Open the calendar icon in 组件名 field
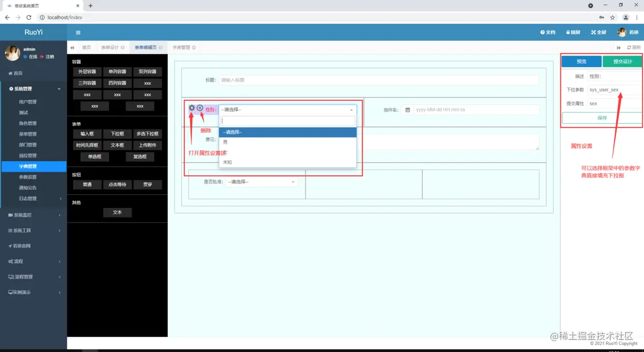The width and height of the screenshot is (644, 352). pos(408,110)
